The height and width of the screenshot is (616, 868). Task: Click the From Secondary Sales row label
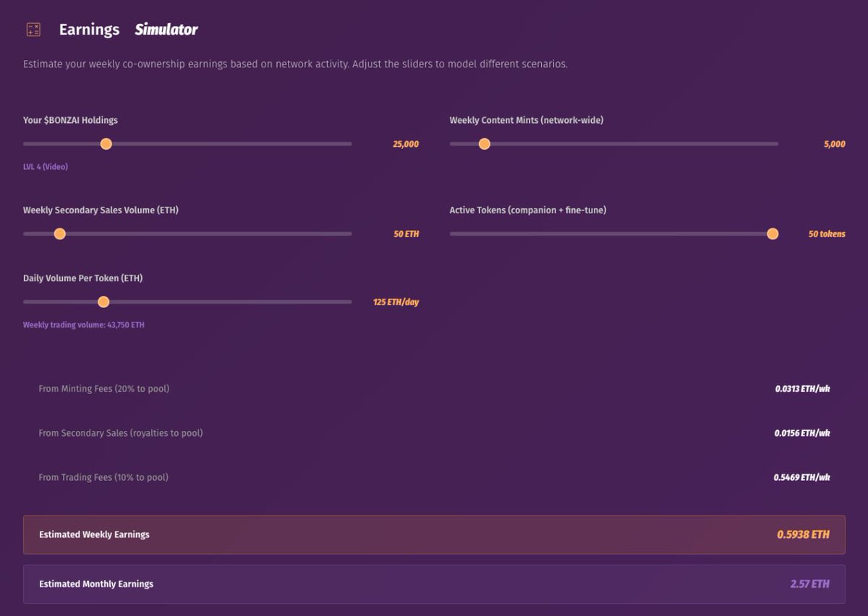click(121, 433)
